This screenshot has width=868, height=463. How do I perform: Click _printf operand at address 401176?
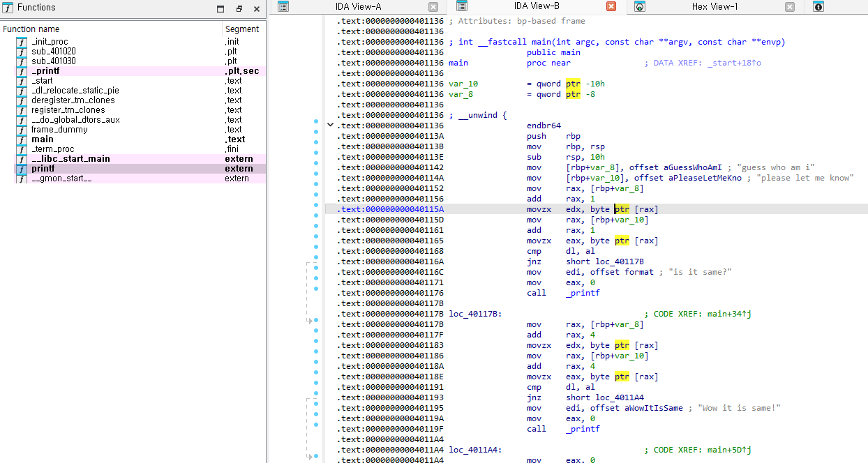coord(583,293)
